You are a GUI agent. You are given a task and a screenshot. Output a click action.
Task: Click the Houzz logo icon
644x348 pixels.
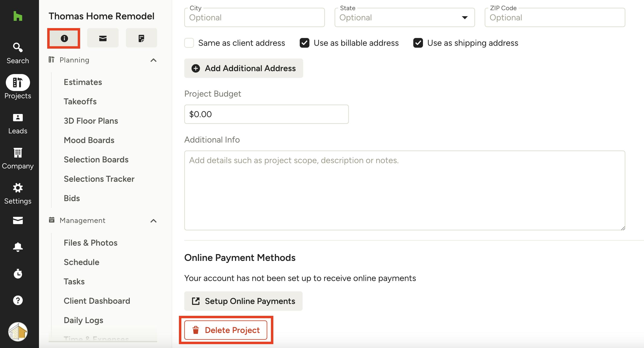[x=18, y=16]
